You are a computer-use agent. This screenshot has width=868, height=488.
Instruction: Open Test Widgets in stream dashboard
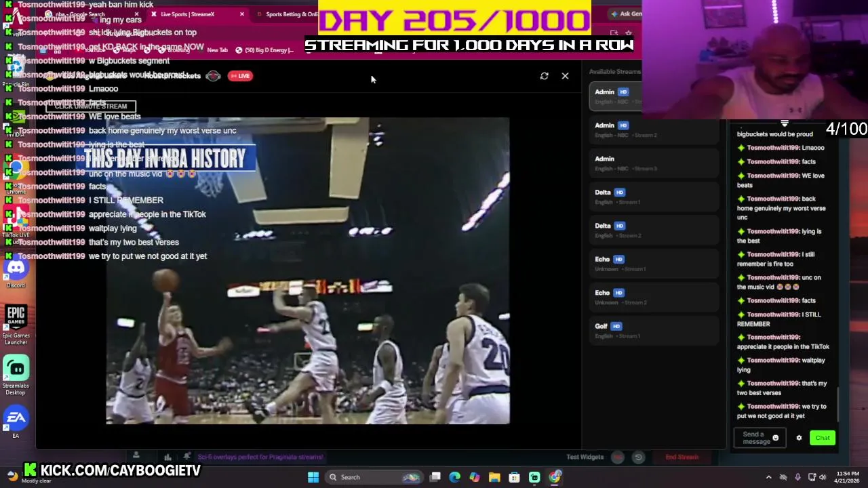[585, 457]
